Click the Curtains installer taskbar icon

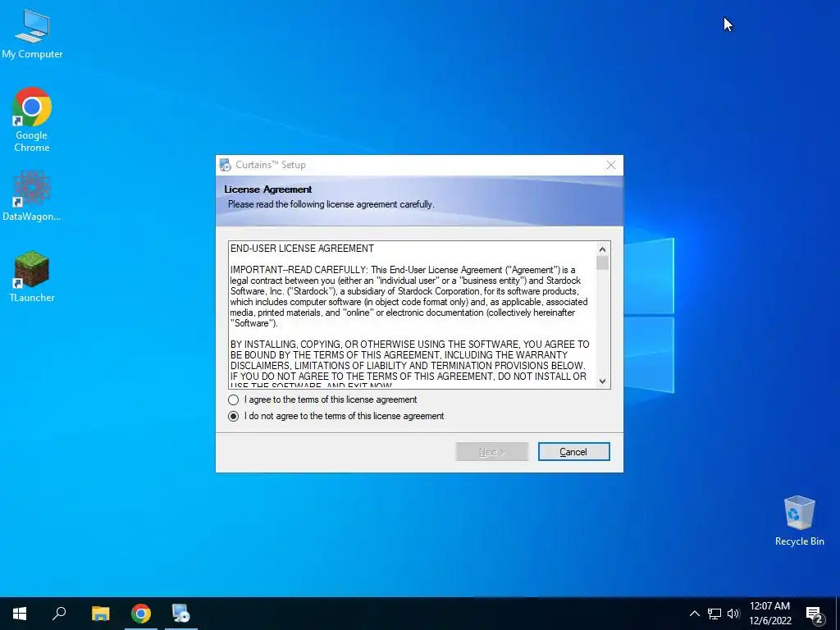coord(181,614)
